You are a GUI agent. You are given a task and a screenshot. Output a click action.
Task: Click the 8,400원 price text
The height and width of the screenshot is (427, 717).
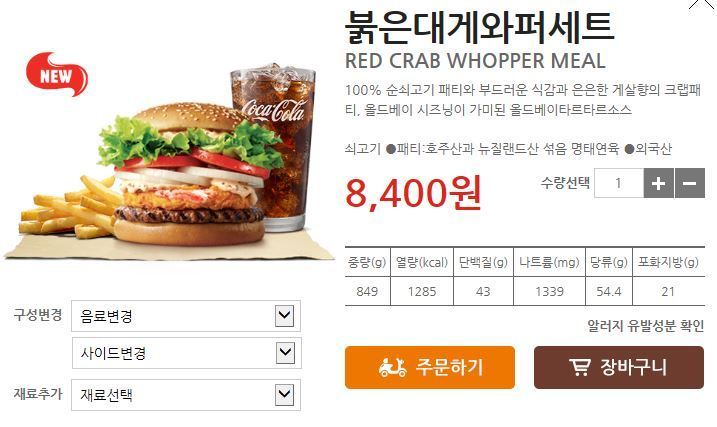pos(413,193)
